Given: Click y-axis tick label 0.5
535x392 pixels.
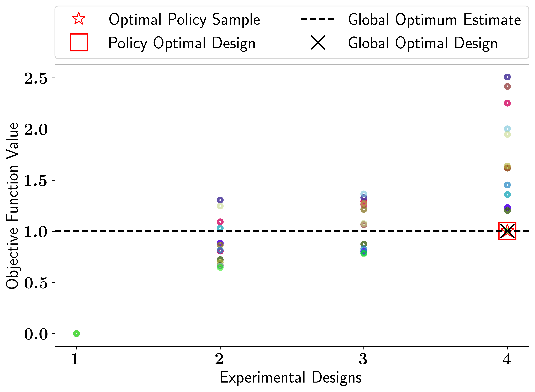Looking at the screenshot, I should [36, 283].
